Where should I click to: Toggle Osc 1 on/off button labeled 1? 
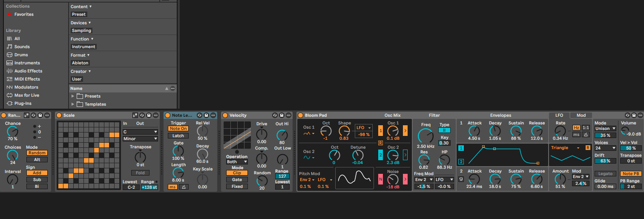tap(381, 131)
